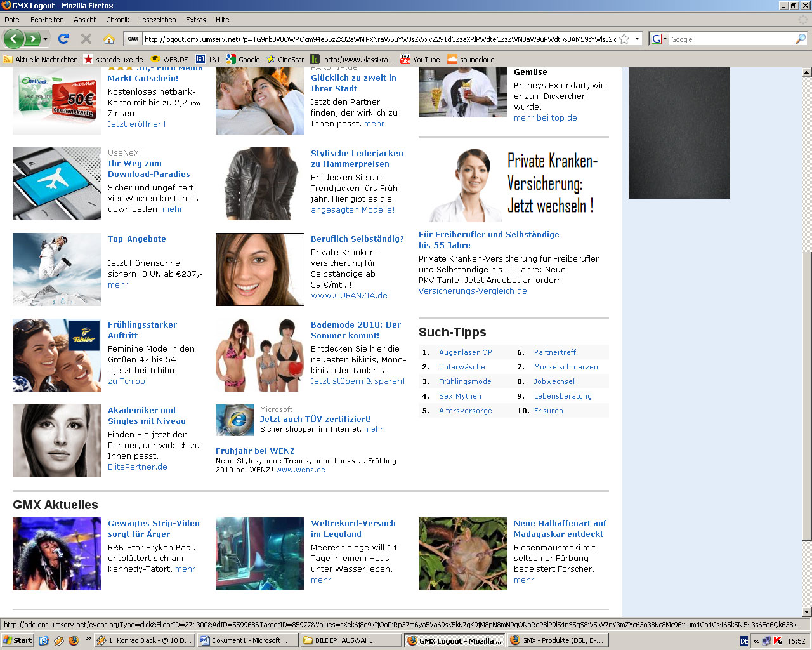Screen dimensions: 812x650
Task: Go back with the green Back arrow
Action: point(13,39)
